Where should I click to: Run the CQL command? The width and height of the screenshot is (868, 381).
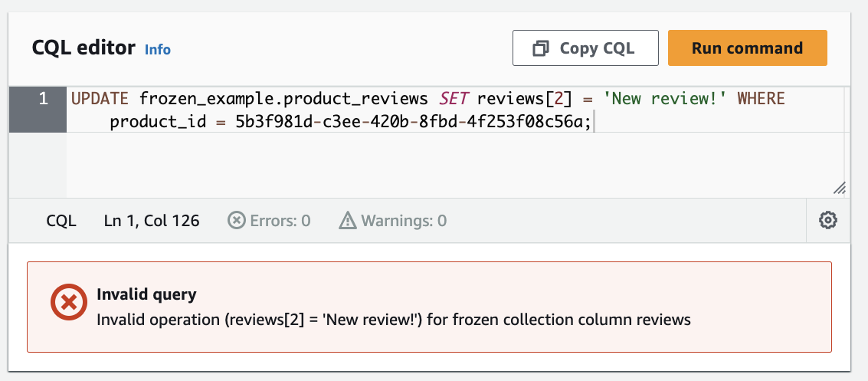[747, 48]
